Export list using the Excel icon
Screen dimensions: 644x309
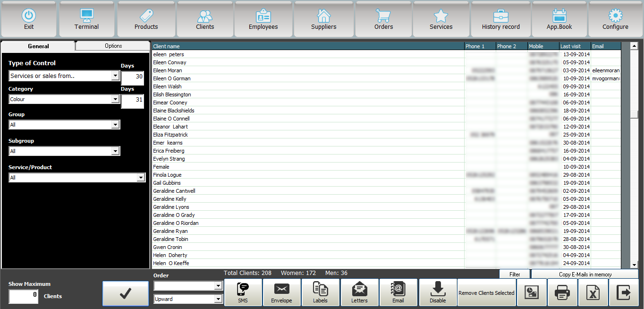(x=593, y=292)
